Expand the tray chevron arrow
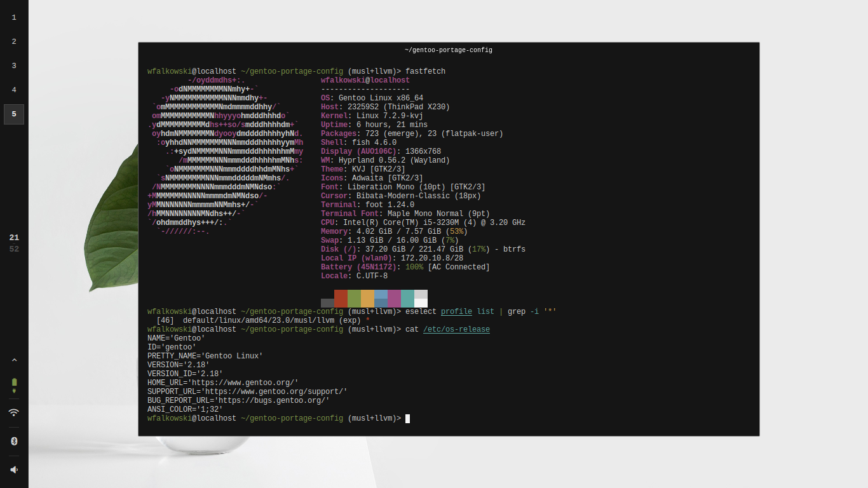 [x=14, y=360]
